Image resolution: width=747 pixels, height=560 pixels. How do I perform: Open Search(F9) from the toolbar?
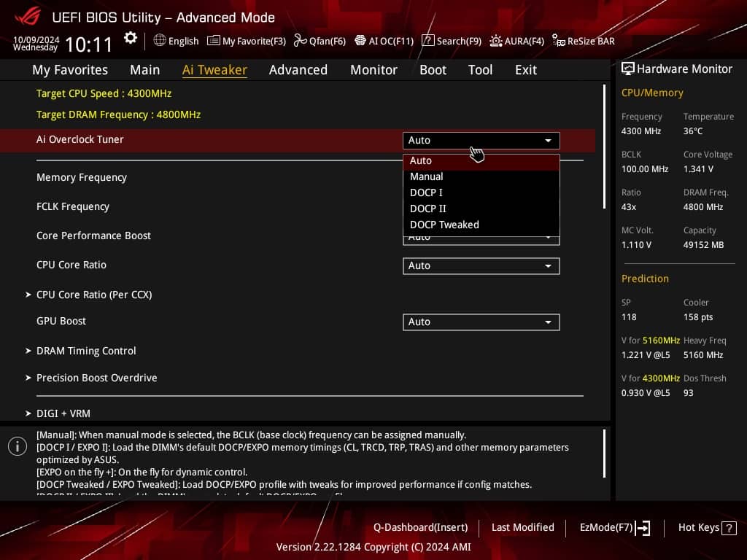click(x=452, y=41)
